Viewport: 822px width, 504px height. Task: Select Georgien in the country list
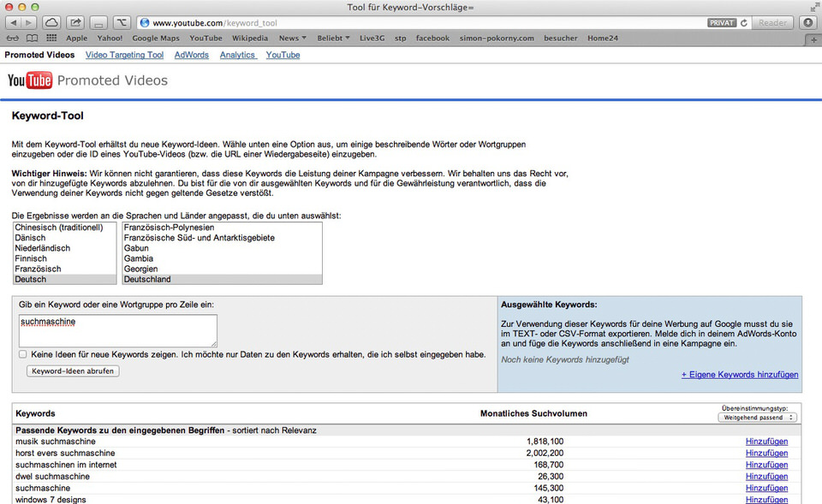coord(223,269)
